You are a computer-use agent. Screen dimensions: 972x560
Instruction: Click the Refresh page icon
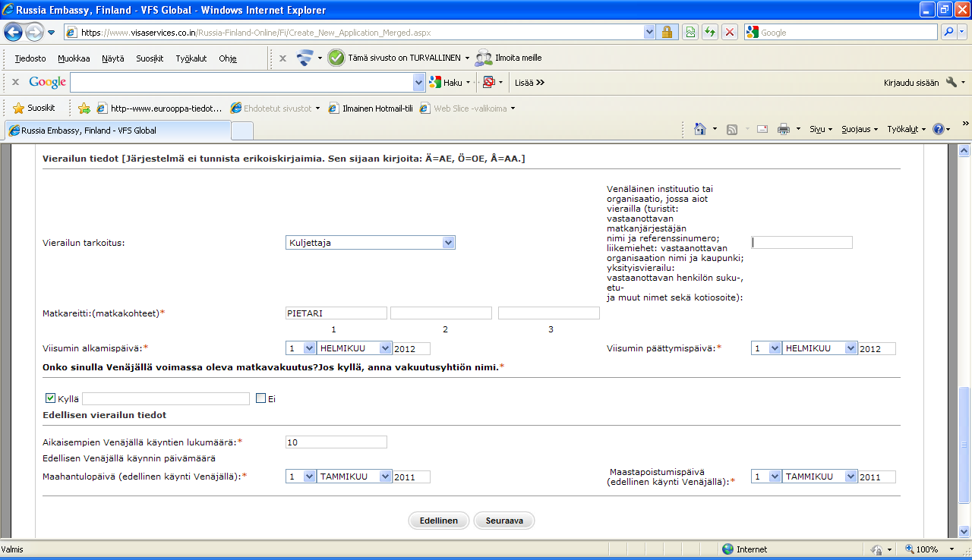710,32
